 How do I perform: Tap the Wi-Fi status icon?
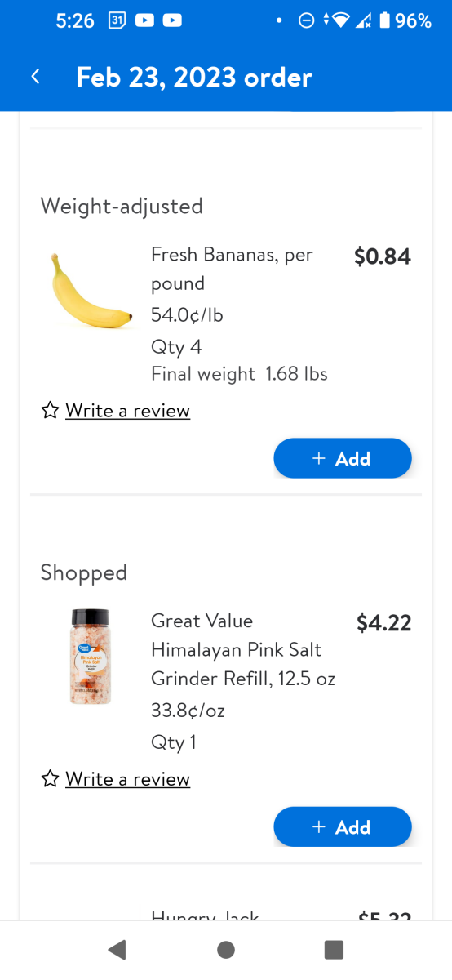pyautogui.click(x=341, y=20)
